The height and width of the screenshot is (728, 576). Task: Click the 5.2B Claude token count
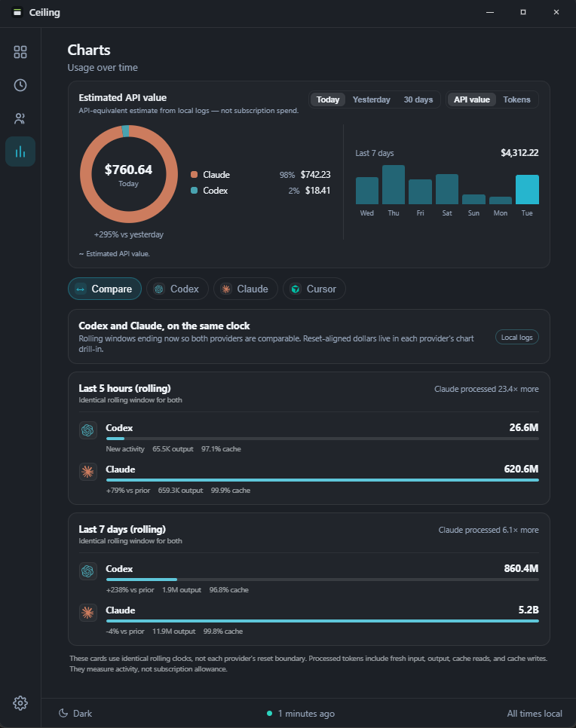[x=529, y=610]
